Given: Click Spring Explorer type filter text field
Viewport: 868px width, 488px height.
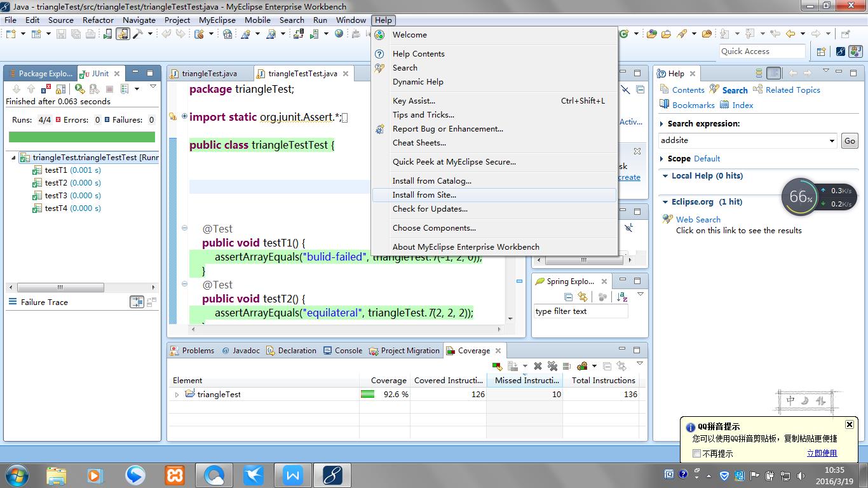Looking at the screenshot, I should click(x=581, y=311).
